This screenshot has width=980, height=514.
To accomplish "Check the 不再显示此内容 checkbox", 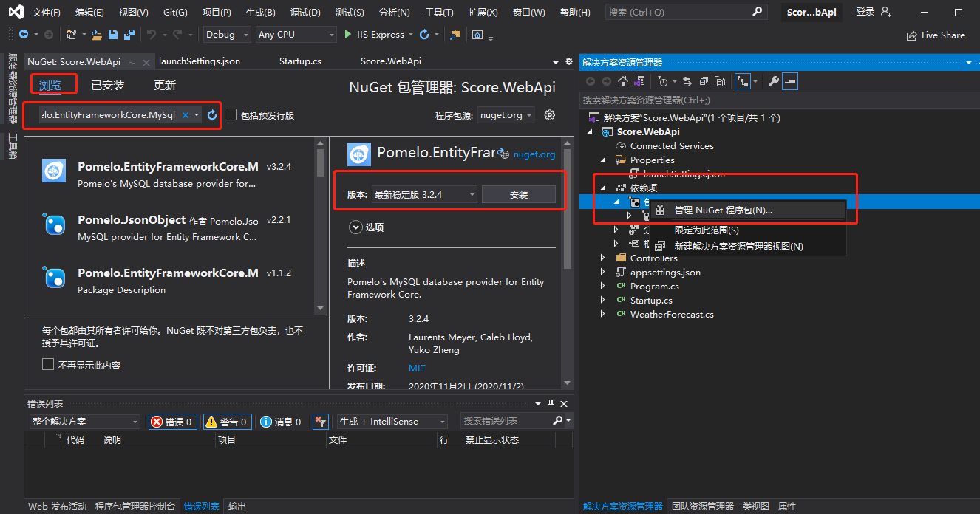I will pyautogui.click(x=48, y=365).
